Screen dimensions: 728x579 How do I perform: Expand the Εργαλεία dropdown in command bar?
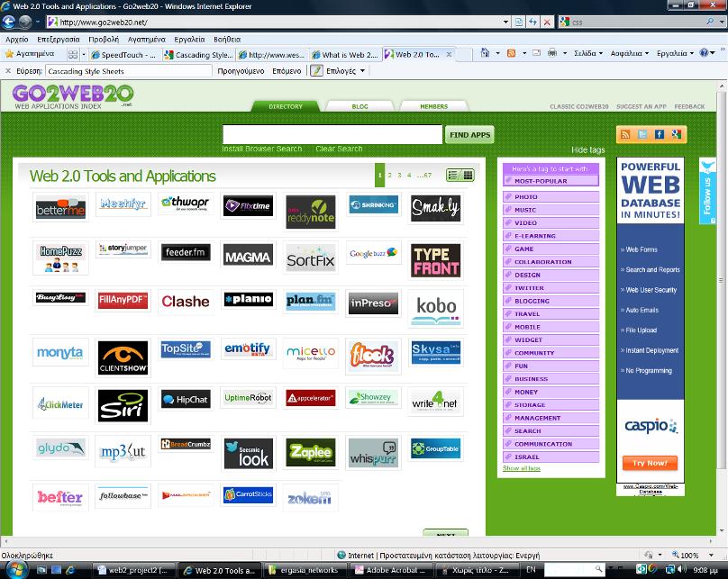675,53
